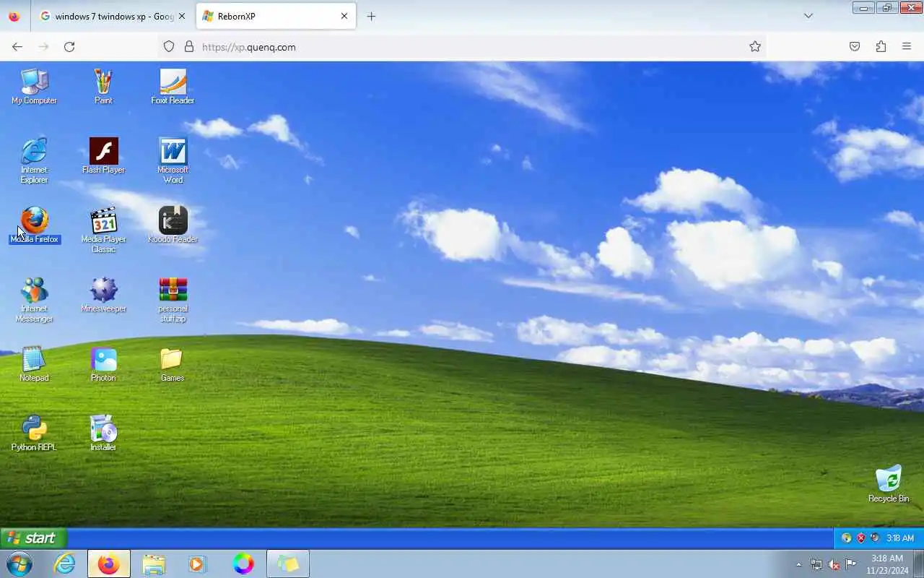The height and width of the screenshot is (578, 924).
Task: Open Windows 7 clock 11/23/2024
Action: (x=887, y=564)
